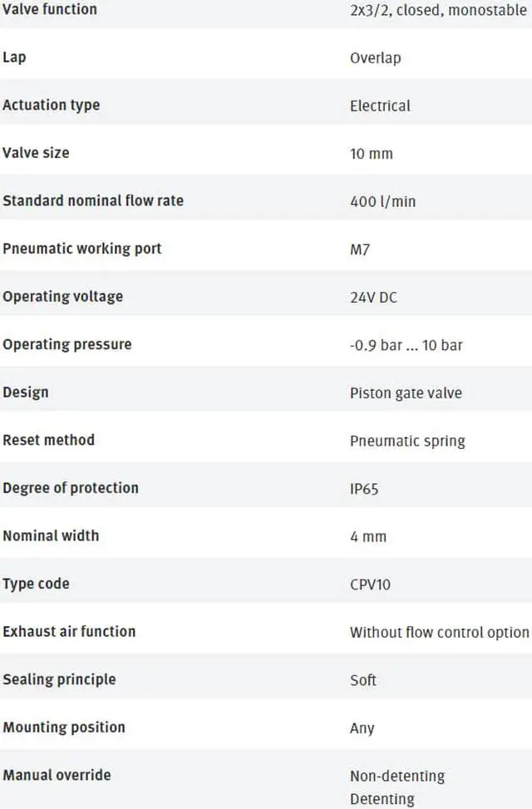Select the "Non-detenting" manual override value
This screenshot has width=532, height=809.
pyautogui.click(x=397, y=776)
